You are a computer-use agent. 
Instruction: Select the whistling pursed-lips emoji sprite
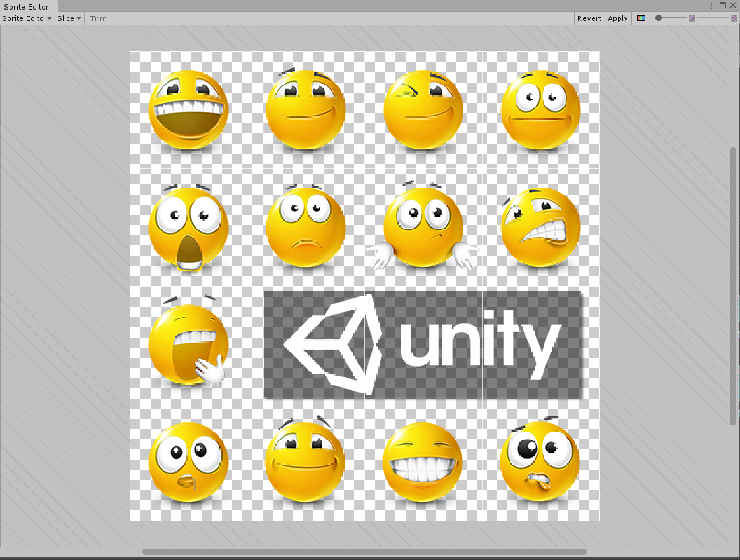pyautogui.click(x=188, y=461)
